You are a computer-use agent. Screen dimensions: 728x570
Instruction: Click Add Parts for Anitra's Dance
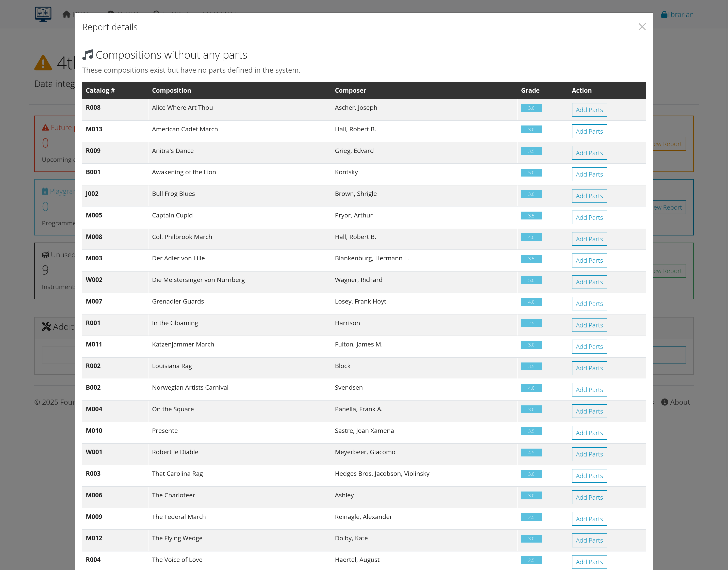pyautogui.click(x=589, y=152)
